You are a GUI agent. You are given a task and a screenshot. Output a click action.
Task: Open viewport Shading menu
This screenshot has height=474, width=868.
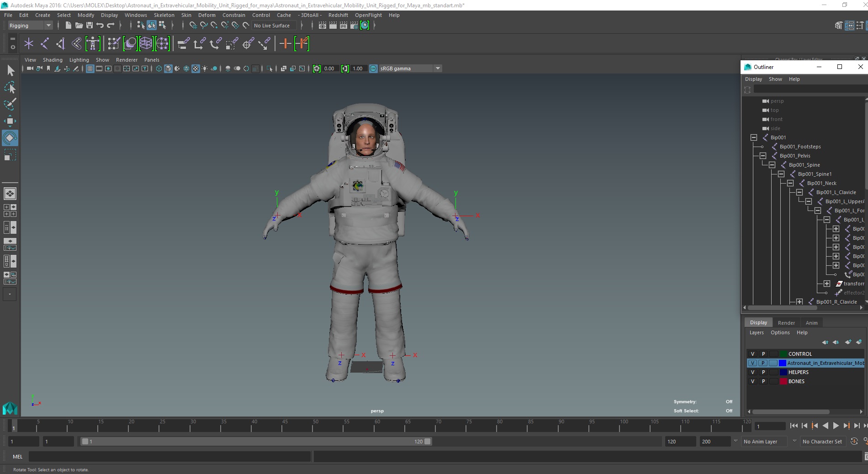click(x=53, y=60)
